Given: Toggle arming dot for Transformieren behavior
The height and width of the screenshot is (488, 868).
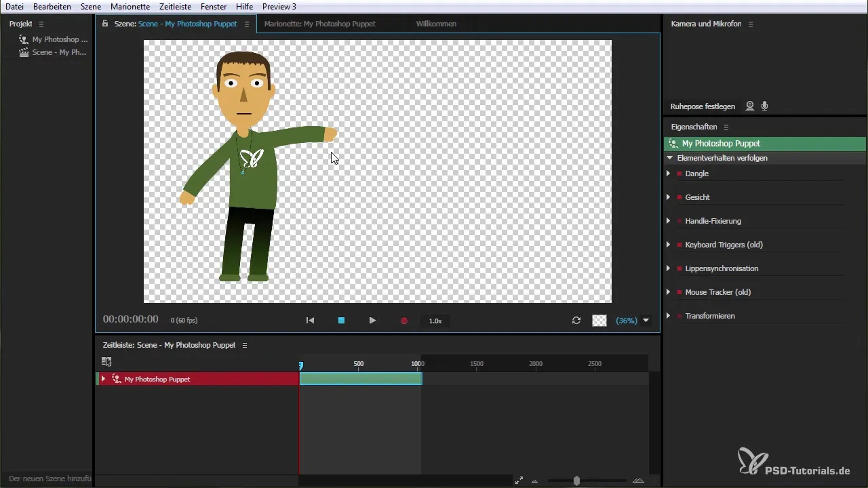Looking at the screenshot, I should pyautogui.click(x=679, y=316).
